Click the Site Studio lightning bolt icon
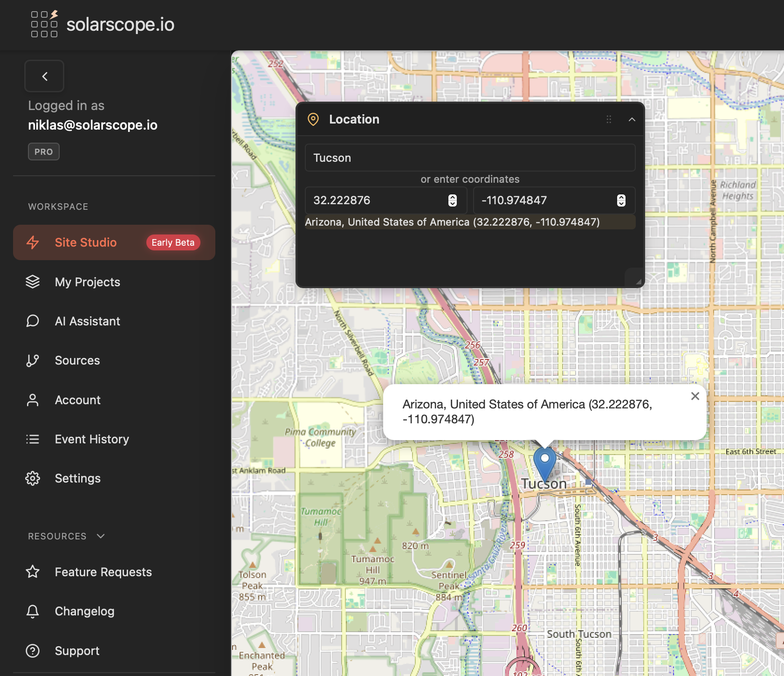This screenshot has width=784, height=676. pyautogui.click(x=33, y=242)
